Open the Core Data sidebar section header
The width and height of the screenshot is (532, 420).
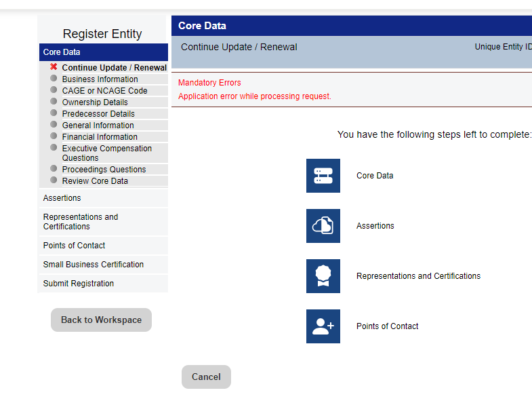[104, 52]
